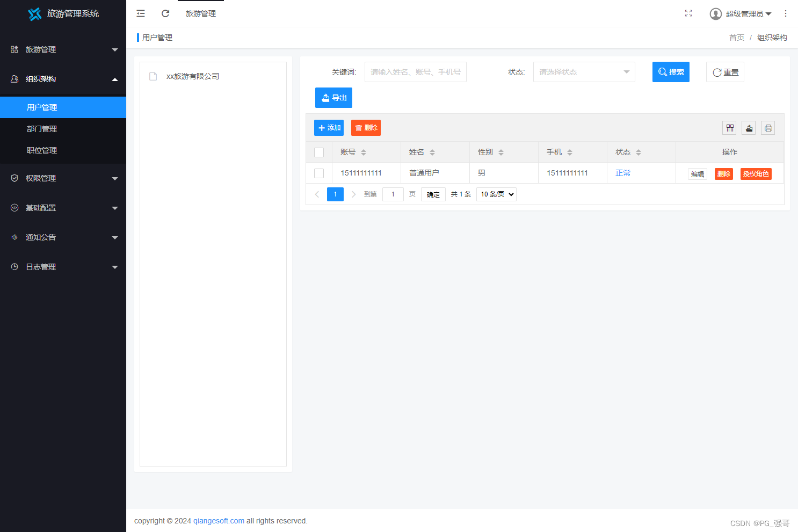
Task: Click the 正常 status text in the row
Action: point(623,173)
